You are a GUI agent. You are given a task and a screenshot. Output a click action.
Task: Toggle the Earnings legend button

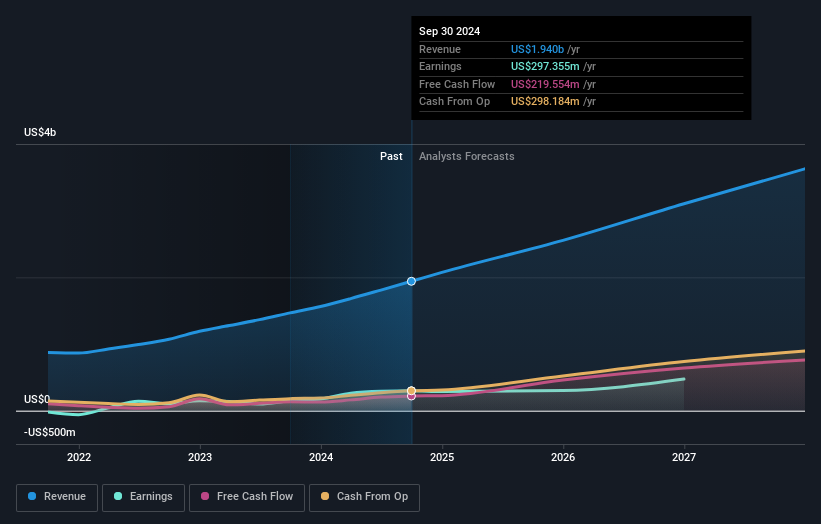tap(143, 497)
